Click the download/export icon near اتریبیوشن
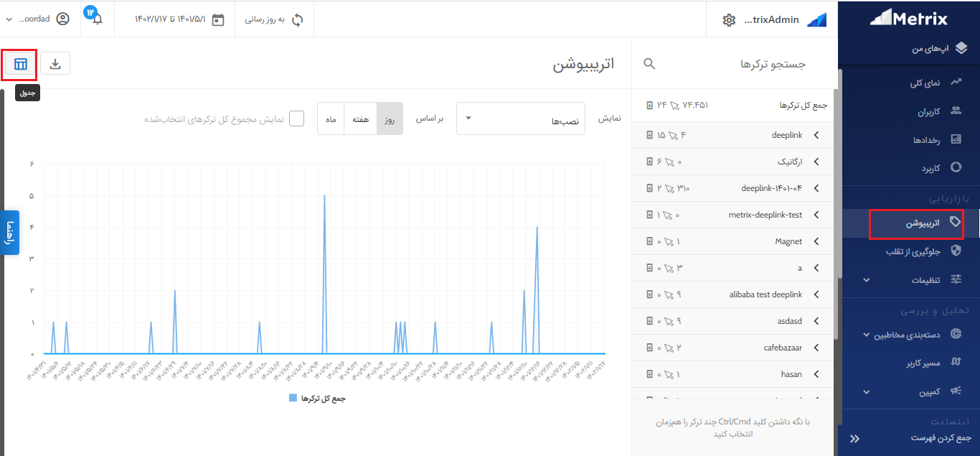 [x=55, y=64]
